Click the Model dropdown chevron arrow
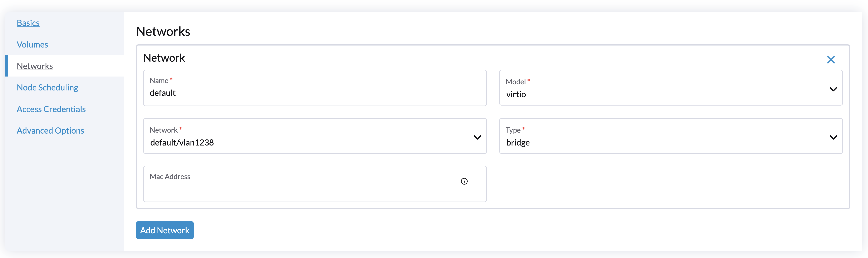The image size is (868, 258). [833, 89]
